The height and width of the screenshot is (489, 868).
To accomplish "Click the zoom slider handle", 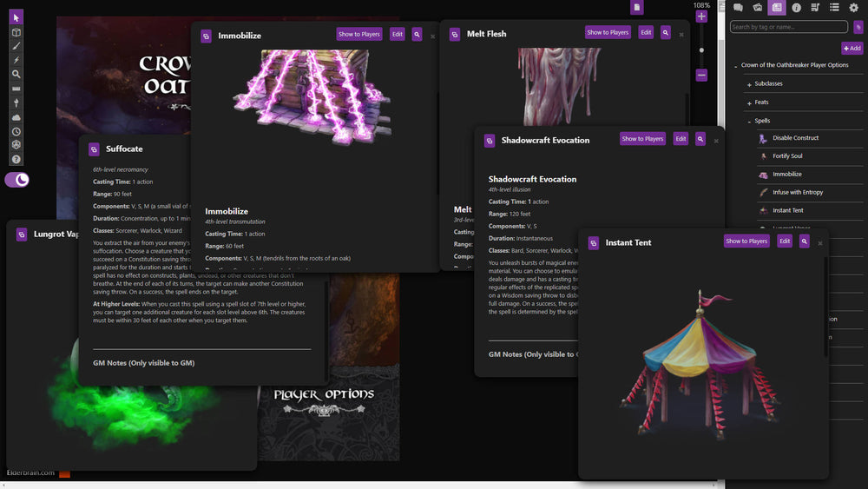I will 701,50.
